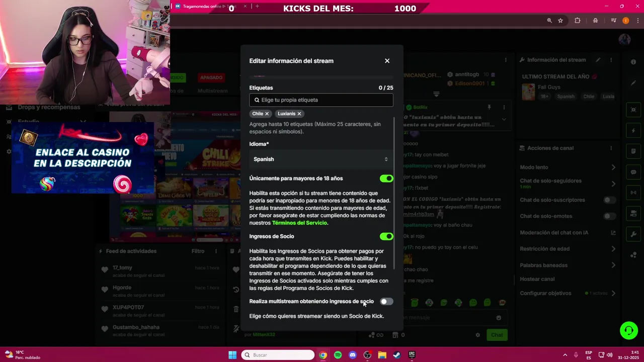
Task: Open Feed de actividades options menu
Action: [216, 251]
